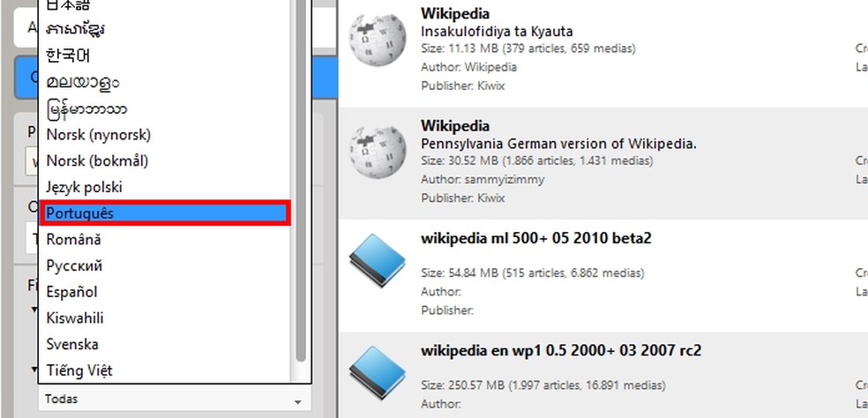Select wikipedia en wp1 0.5 2000+ title
This screenshot has width=868, height=418.
(561, 350)
